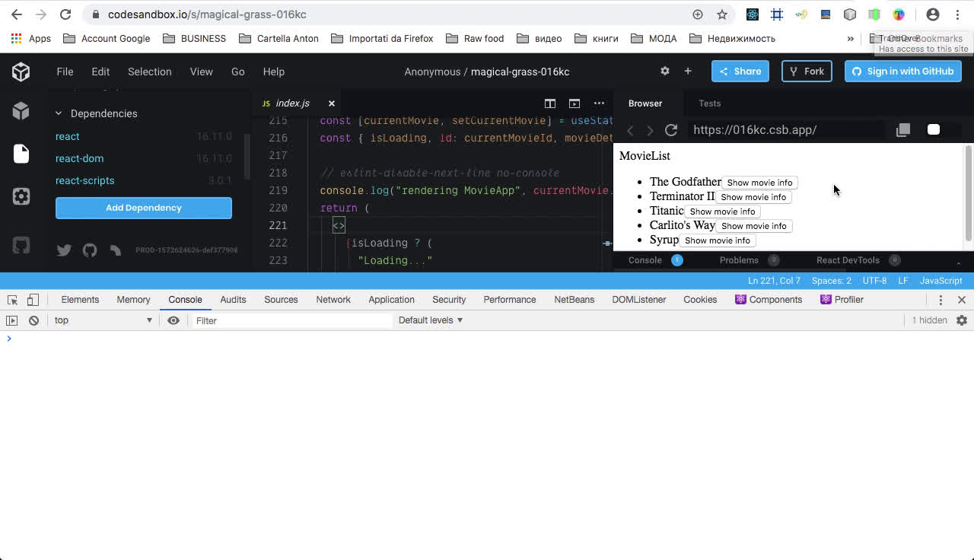Open the File Explorer sidebar icon
This screenshot has height=560, width=974.
point(21,154)
